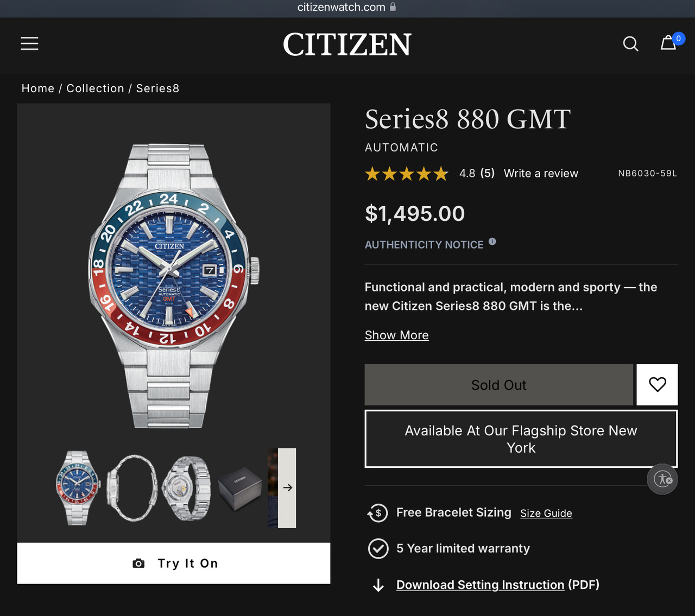Open the hamburger navigation menu
The width and height of the screenshot is (695, 616).
coord(29,43)
